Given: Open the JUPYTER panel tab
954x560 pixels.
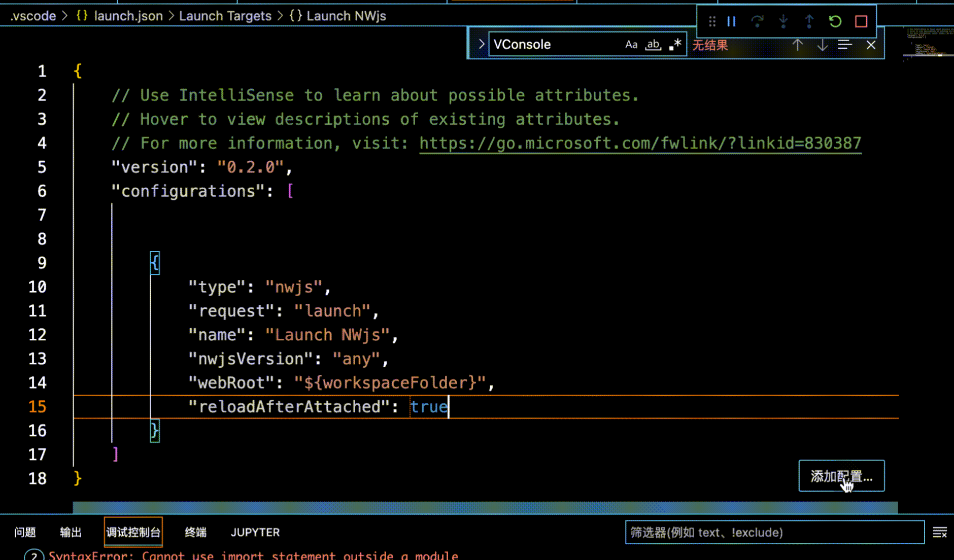Looking at the screenshot, I should click(255, 532).
